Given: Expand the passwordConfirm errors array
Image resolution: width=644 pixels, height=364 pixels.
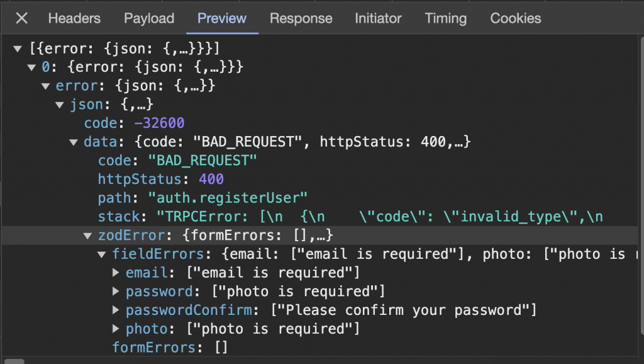Looking at the screenshot, I should (x=116, y=310).
